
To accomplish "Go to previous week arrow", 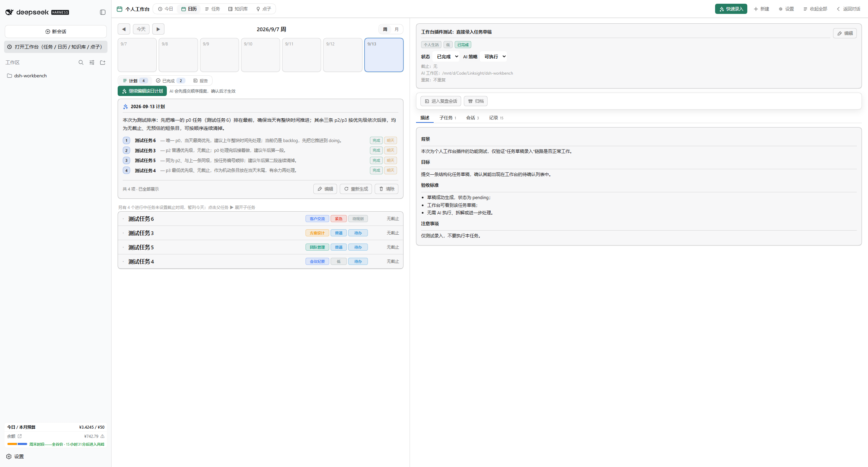I will pyautogui.click(x=124, y=29).
